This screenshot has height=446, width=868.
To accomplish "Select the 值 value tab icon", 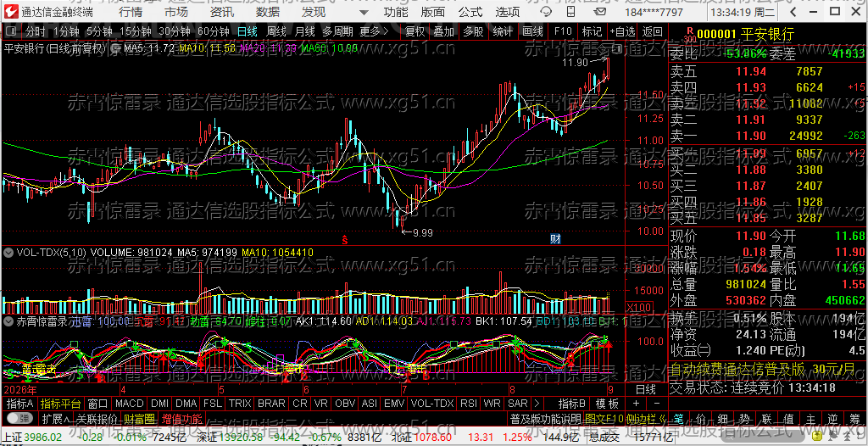I will click(x=789, y=418).
